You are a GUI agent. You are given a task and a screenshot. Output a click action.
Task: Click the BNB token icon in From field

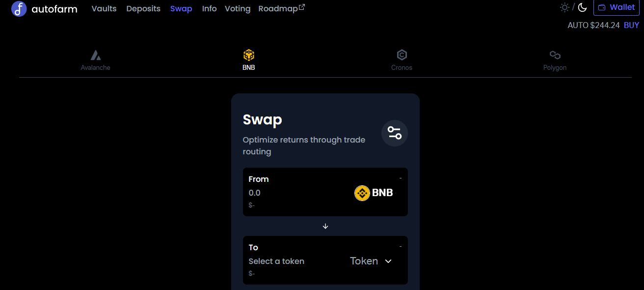[362, 193]
